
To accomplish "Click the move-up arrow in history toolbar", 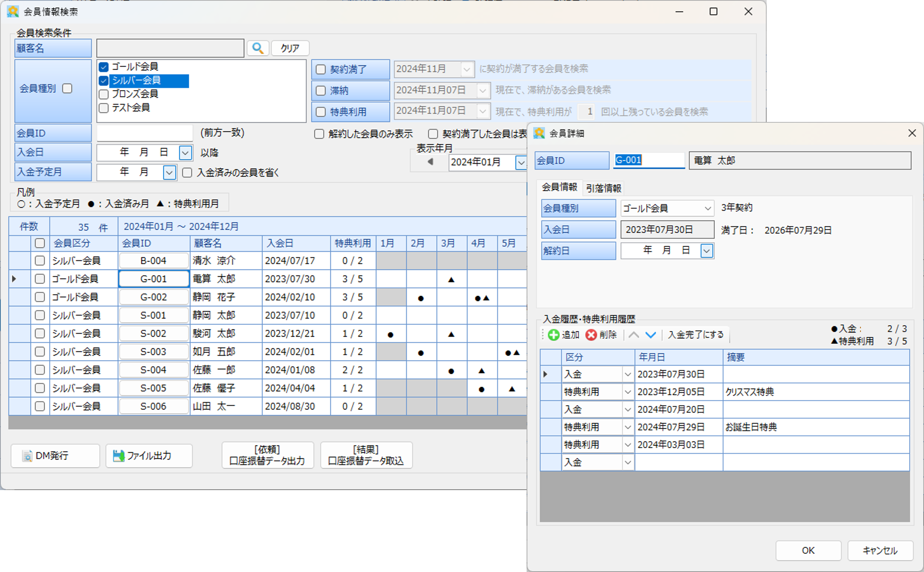I will [634, 335].
